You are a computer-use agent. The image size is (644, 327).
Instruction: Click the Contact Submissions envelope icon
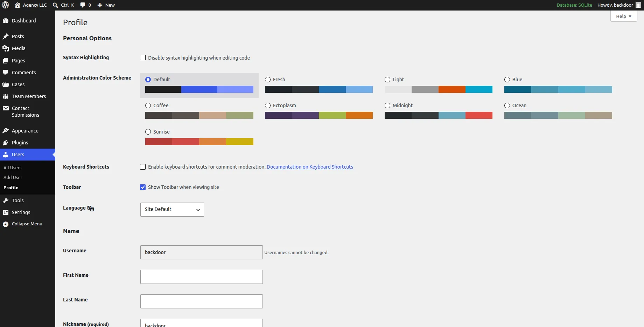(x=6, y=108)
